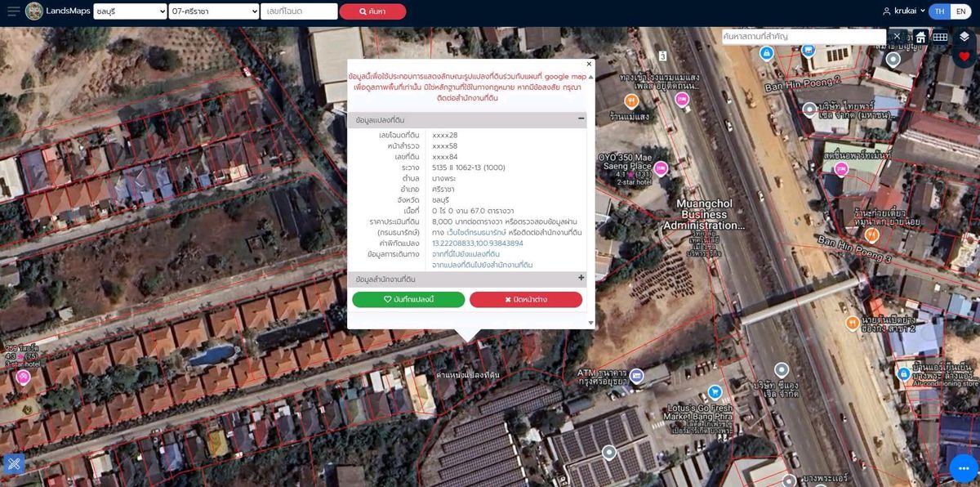The width and height of the screenshot is (980, 487).
Task: Open the blue chat bubble button
Action: click(x=963, y=468)
